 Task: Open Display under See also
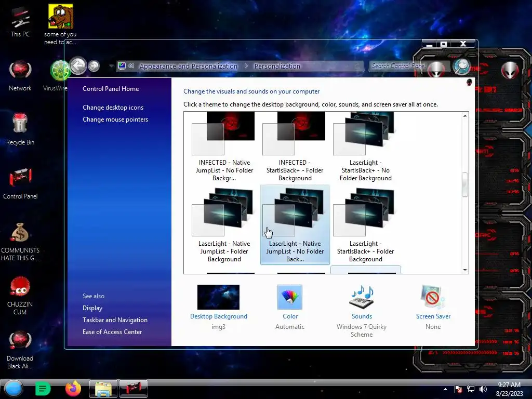(92, 308)
